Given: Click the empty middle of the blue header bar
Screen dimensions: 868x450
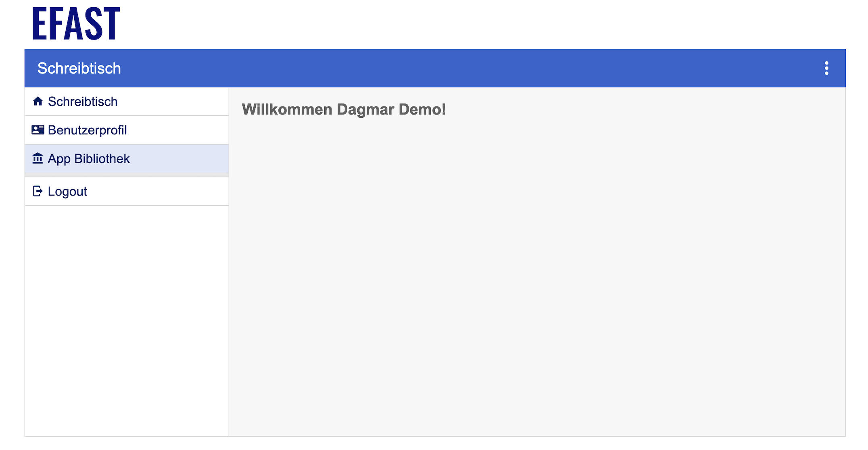Looking at the screenshot, I should (444, 68).
